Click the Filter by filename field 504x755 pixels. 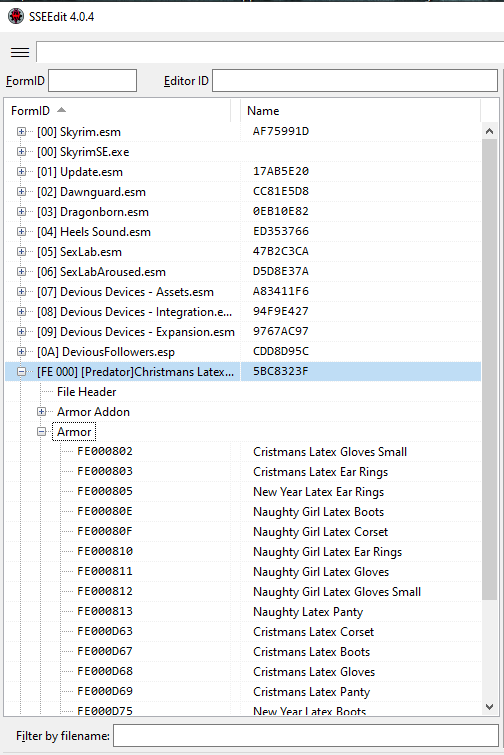[x=306, y=736]
